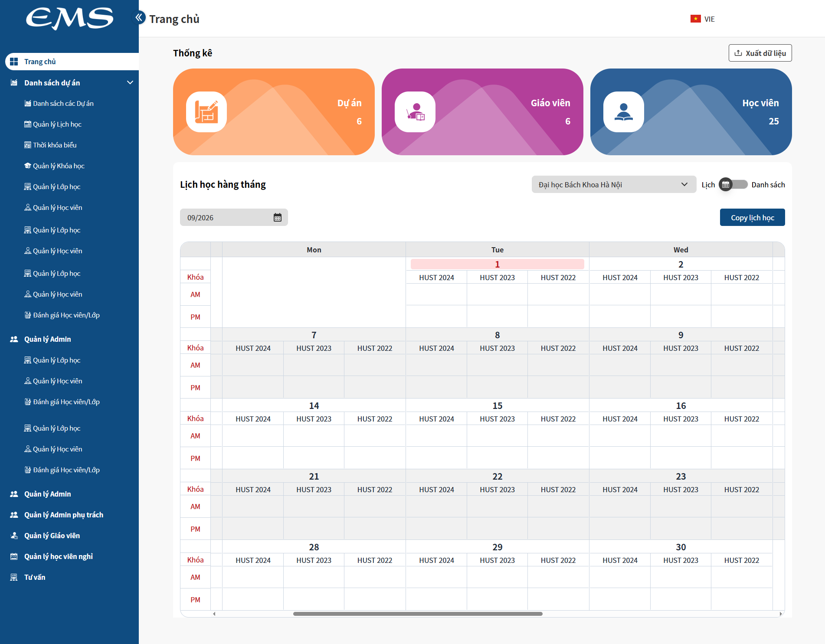Click the Học viên count 25

(x=773, y=121)
